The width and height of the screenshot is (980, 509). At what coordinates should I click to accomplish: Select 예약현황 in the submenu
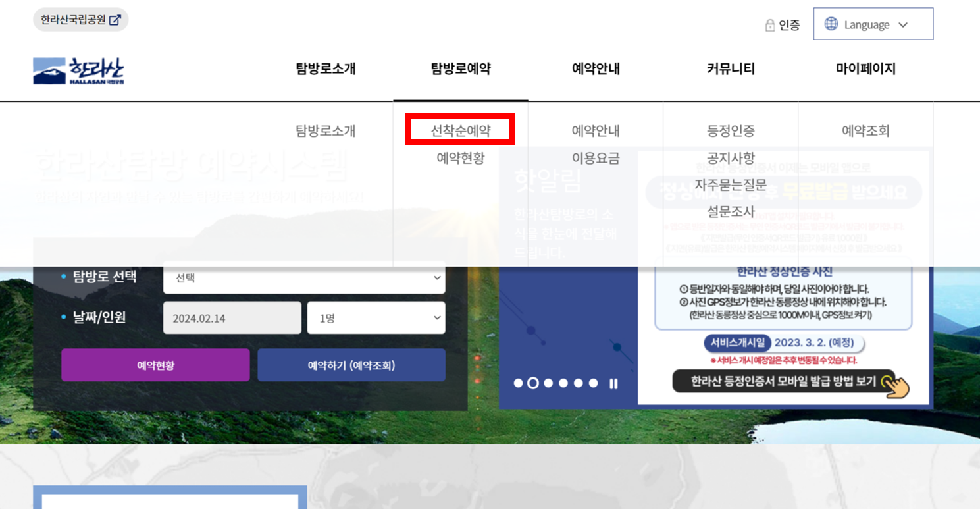pyautogui.click(x=461, y=158)
